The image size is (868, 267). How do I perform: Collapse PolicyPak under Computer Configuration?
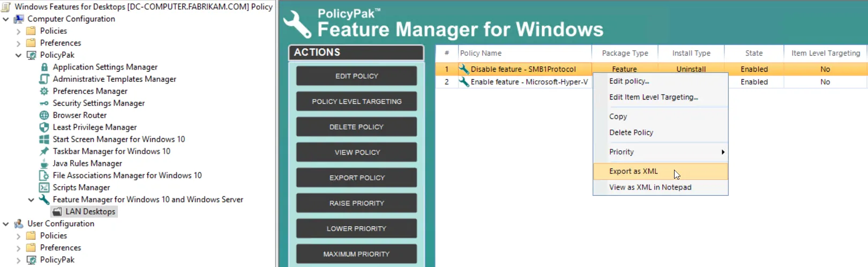pyautogui.click(x=19, y=55)
